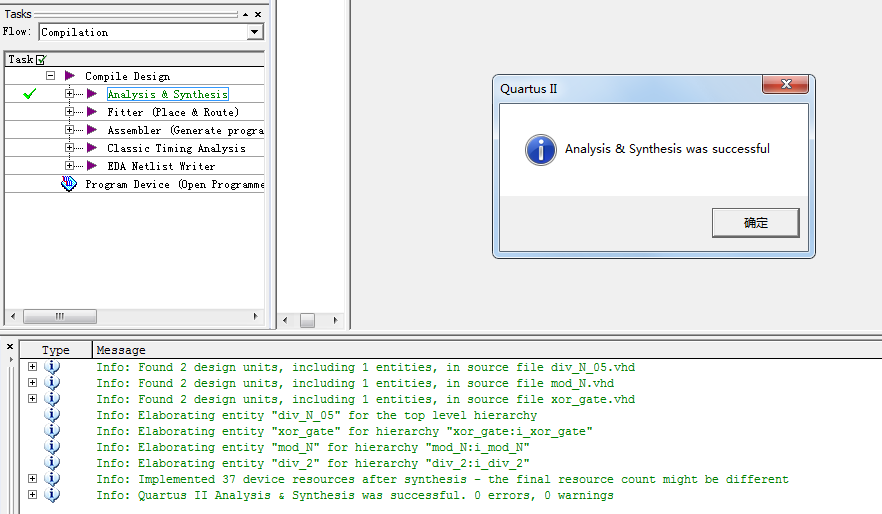Viewport: 882px width, 514px height.
Task: Click the small arrow below Messages close button
Action: tap(11, 359)
